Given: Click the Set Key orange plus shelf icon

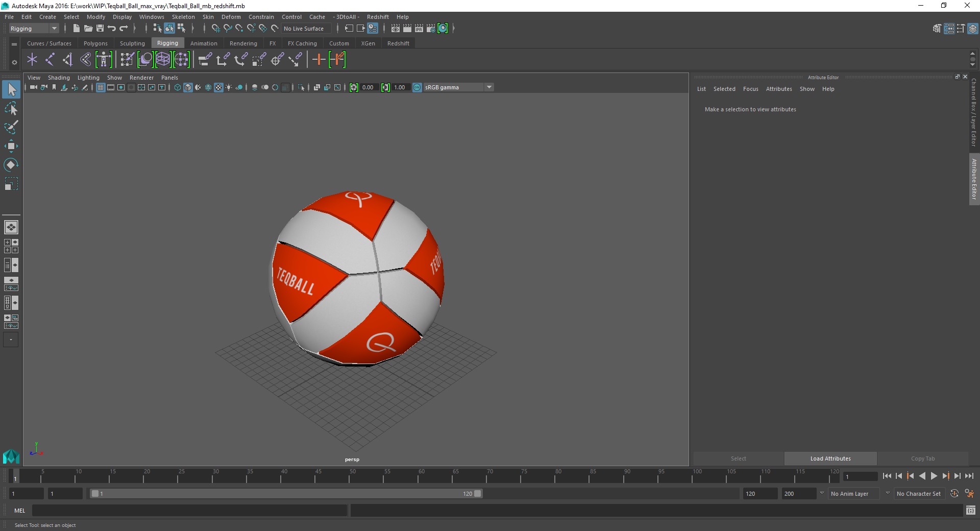Looking at the screenshot, I should (x=319, y=60).
